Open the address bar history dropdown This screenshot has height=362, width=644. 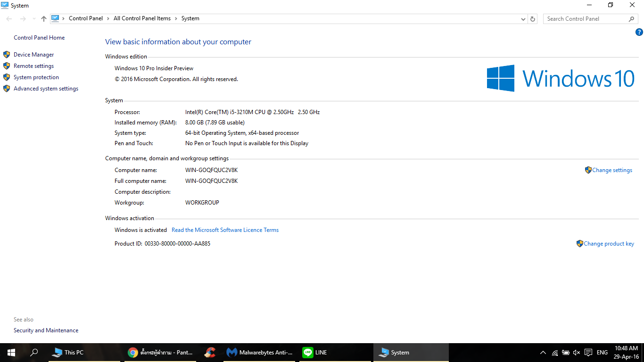523,19
